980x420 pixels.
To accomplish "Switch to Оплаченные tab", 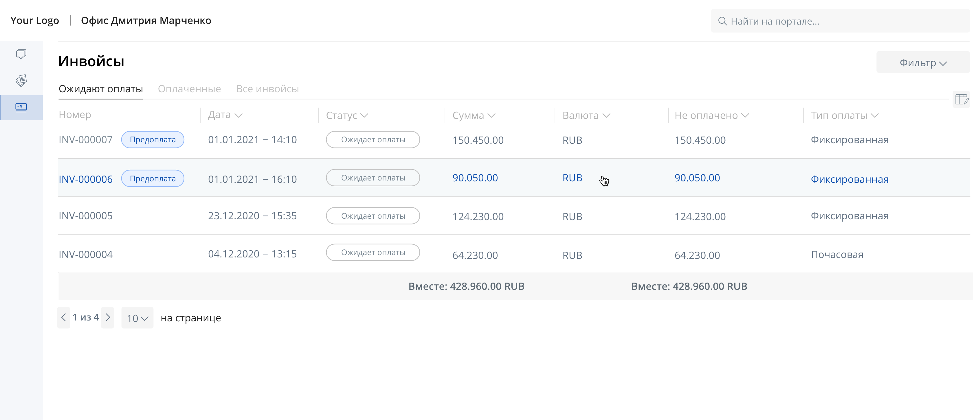I will point(190,89).
